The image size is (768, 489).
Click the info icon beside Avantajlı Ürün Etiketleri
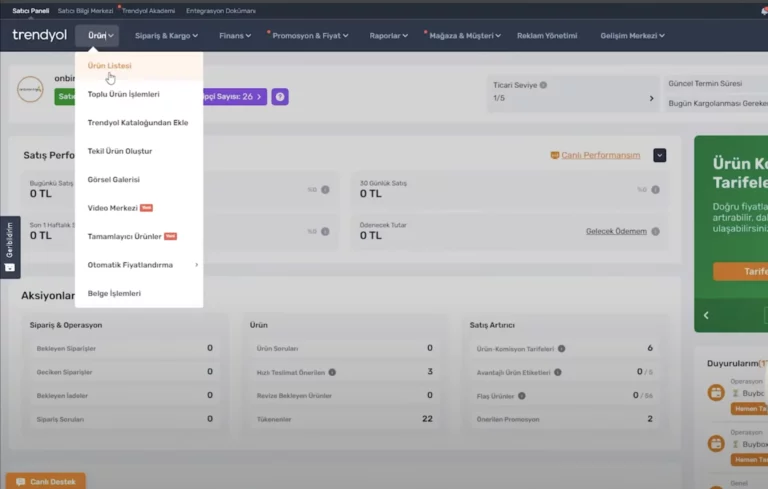coord(558,372)
